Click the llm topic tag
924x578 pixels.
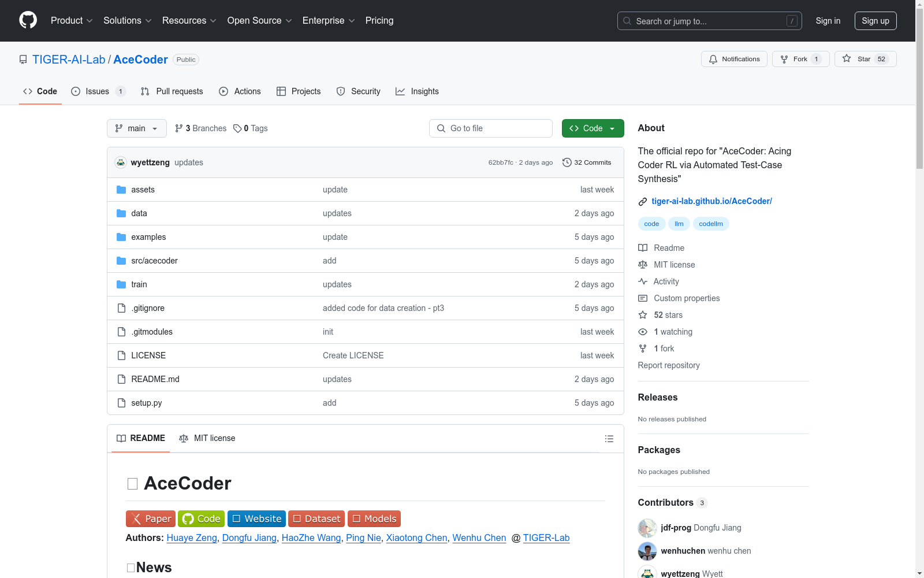tap(679, 224)
